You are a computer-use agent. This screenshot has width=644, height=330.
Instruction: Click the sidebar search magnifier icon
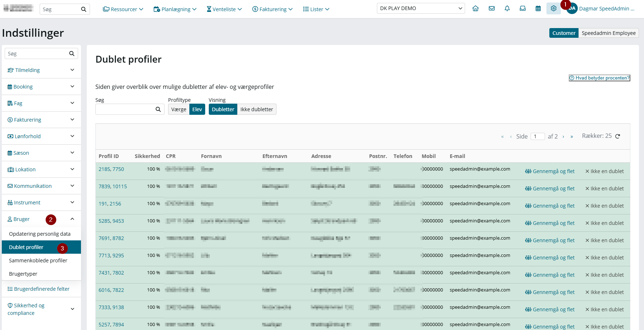tap(72, 54)
